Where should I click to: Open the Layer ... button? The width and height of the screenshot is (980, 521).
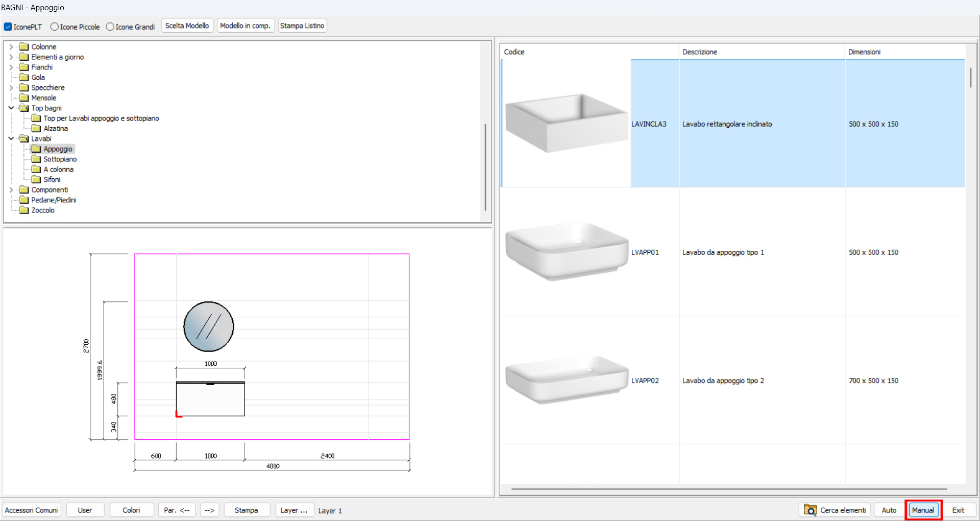(x=294, y=510)
